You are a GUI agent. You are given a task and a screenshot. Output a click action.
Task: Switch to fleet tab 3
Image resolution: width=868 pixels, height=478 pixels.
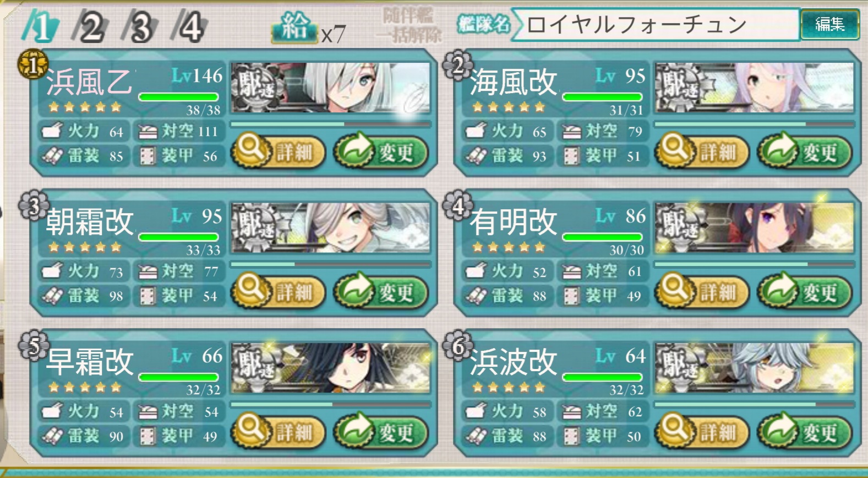140,27
